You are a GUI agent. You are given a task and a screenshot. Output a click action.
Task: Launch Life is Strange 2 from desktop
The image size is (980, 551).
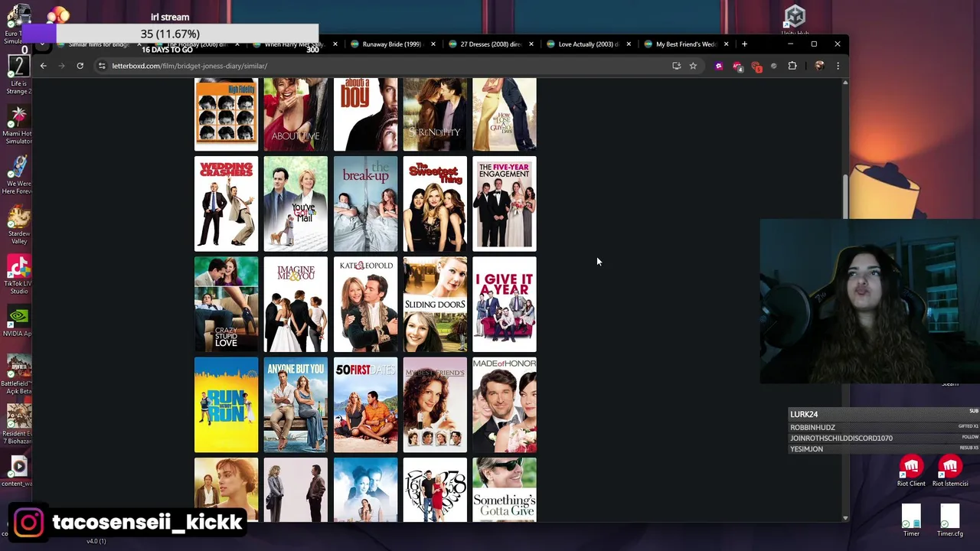tap(18, 75)
